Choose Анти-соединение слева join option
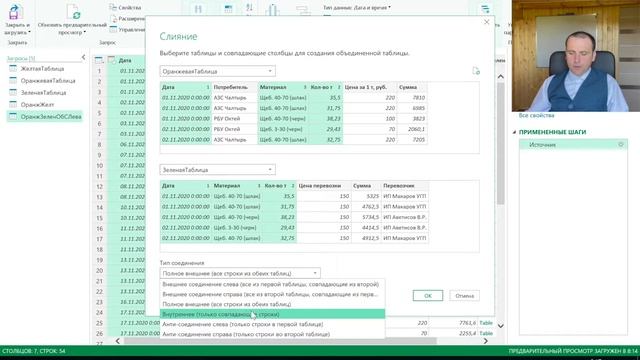 tap(272, 324)
